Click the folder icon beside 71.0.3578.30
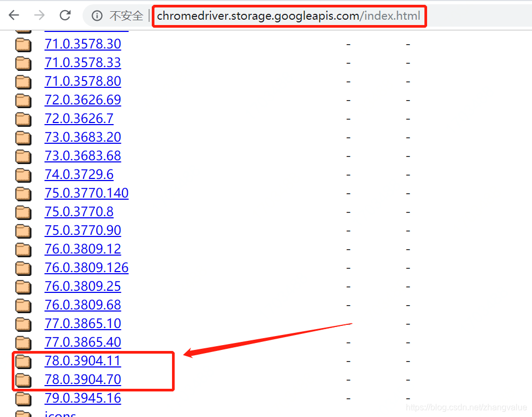This screenshot has width=532, height=417. tap(23, 44)
